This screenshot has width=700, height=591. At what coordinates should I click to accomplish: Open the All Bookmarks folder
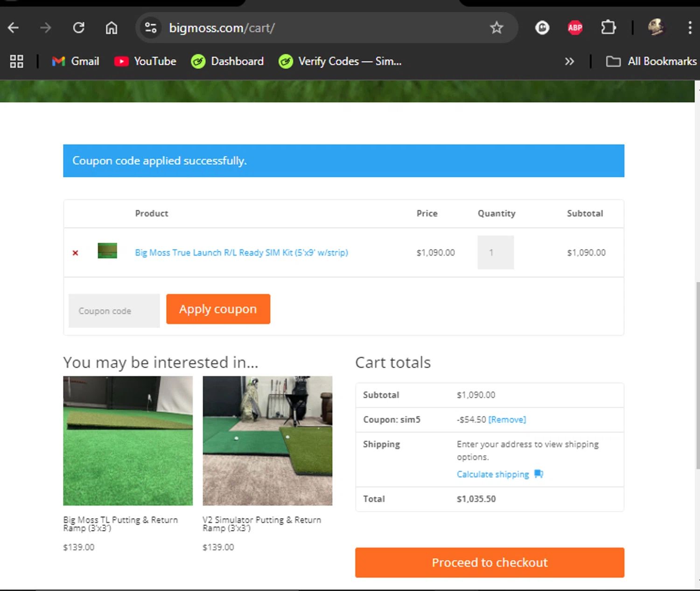click(651, 62)
